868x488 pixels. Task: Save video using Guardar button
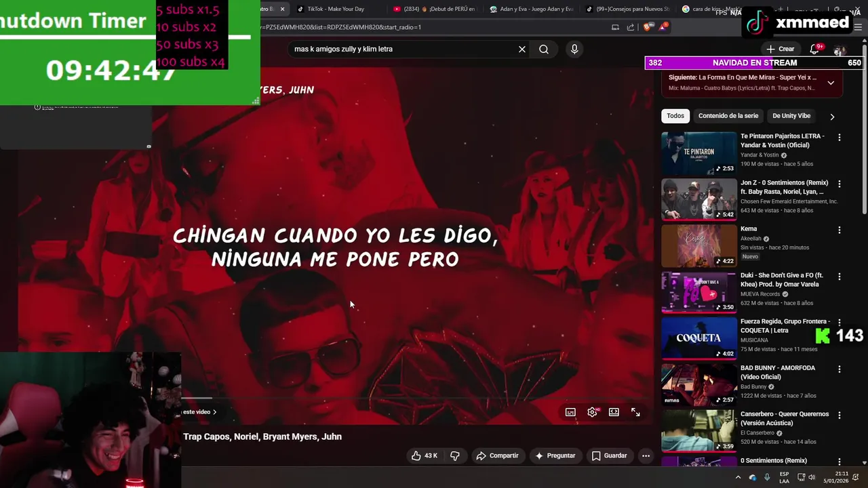tap(609, 455)
